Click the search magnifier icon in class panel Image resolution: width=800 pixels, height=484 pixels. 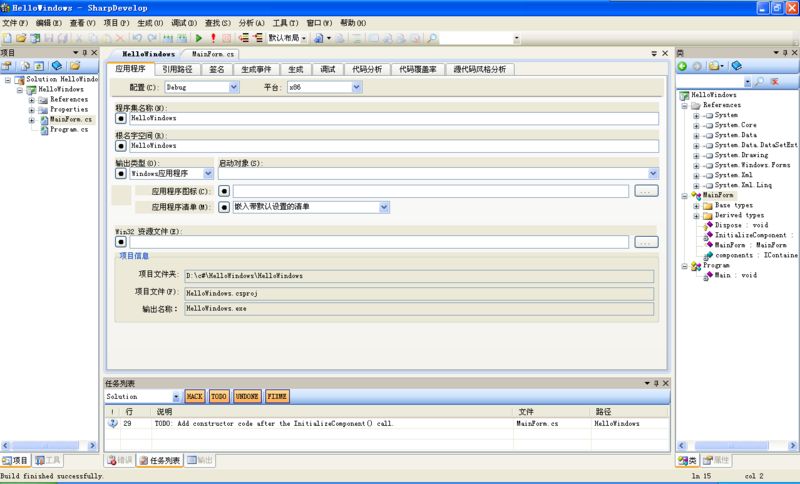759,82
